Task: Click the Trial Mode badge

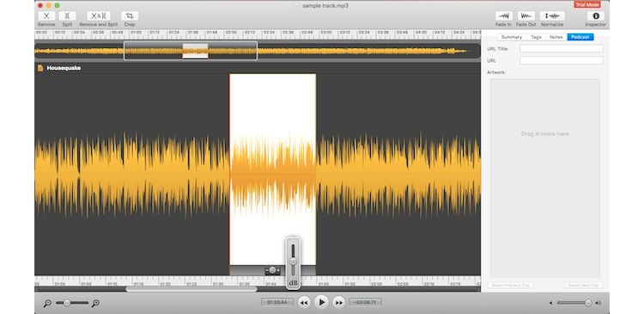Action: (587, 4)
